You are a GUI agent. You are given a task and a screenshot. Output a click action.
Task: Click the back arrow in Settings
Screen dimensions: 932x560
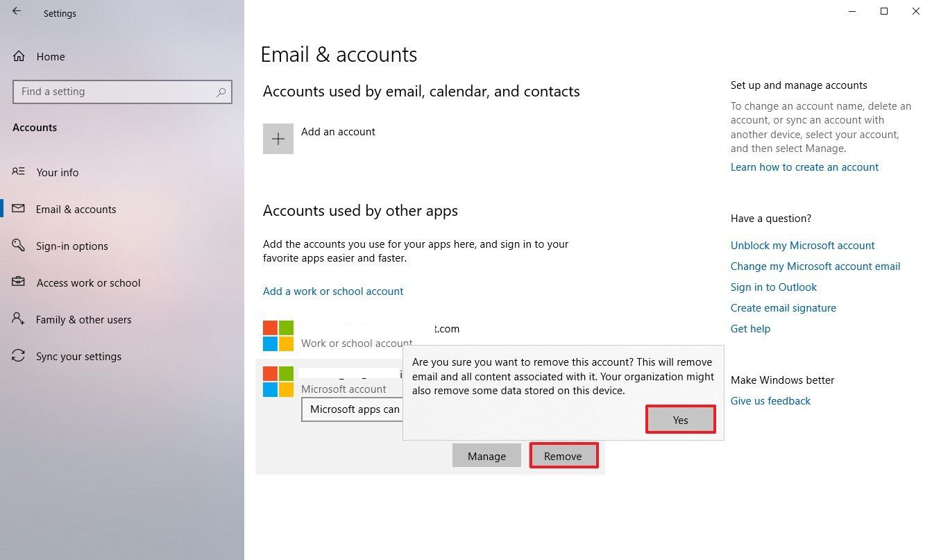(x=17, y=12)
